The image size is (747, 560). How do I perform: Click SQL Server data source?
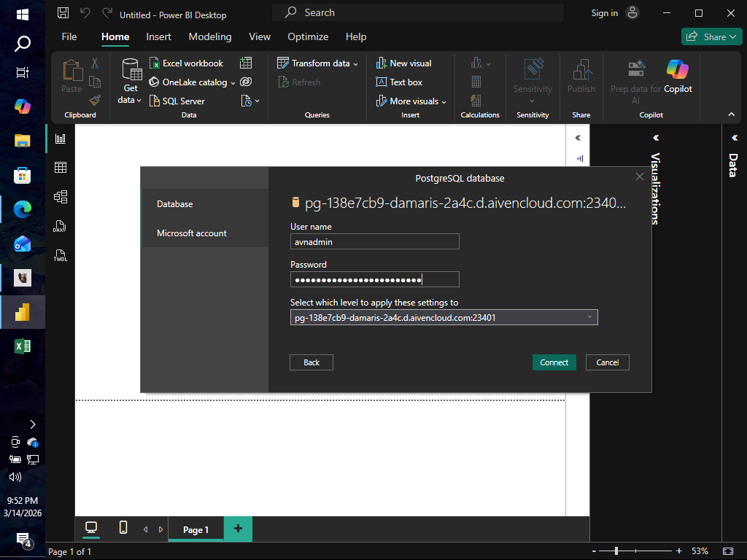pos(177,101)
